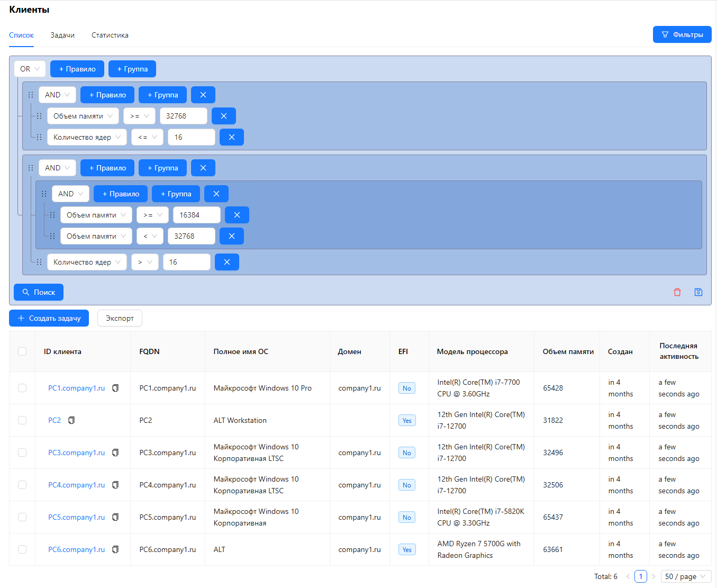Screen dimensions: 717x588
Task: Open the PC4.company1.ru client link
Action: tap(76, 485)
